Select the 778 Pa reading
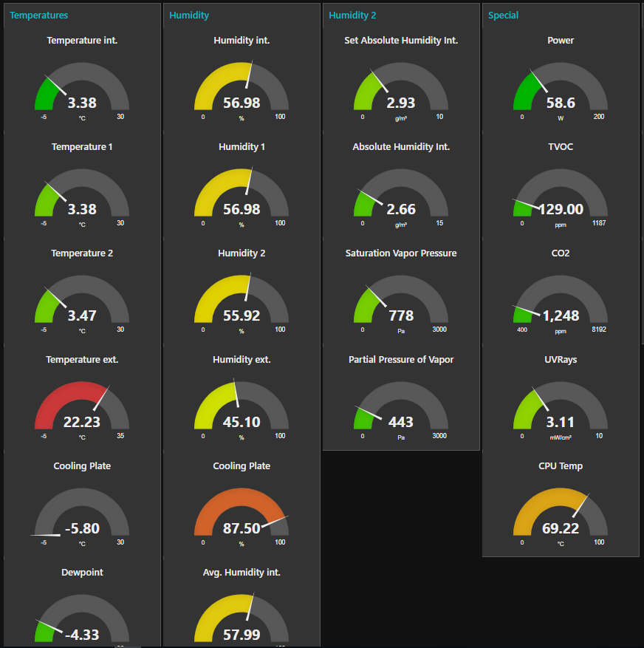Image resolution: width=644 pixels, height=648 pixels. (401, 316)
